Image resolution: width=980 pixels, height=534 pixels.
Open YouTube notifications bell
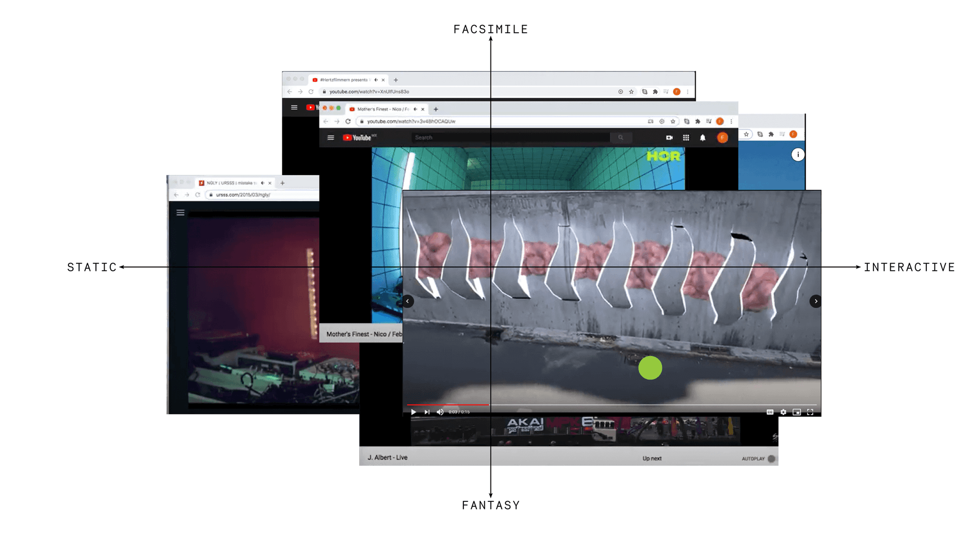point(703,138)
